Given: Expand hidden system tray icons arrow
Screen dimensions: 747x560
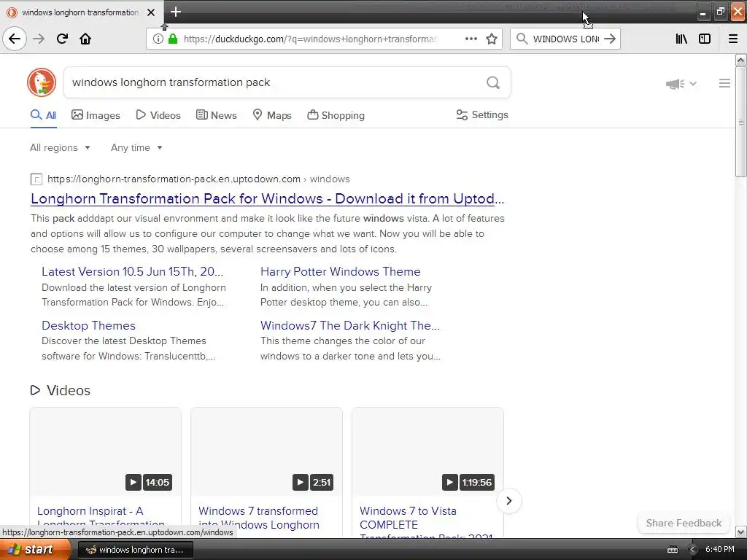Looking at the screenshot, I should coord(692,550).
